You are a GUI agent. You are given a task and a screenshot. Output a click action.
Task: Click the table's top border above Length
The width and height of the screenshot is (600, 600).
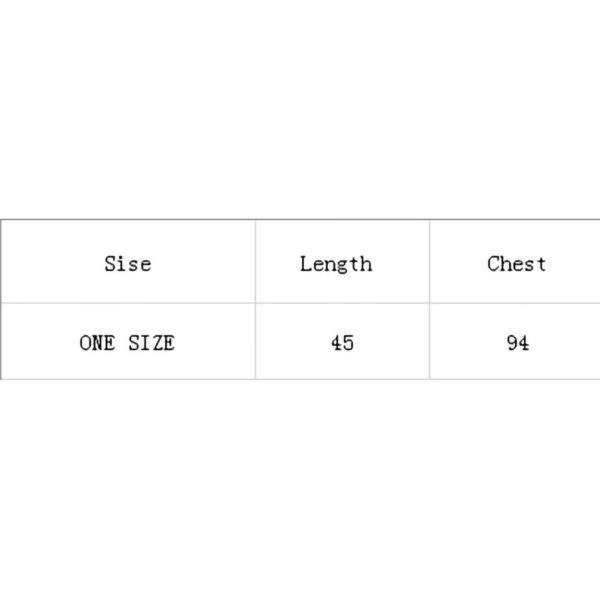tap(342, 219)
